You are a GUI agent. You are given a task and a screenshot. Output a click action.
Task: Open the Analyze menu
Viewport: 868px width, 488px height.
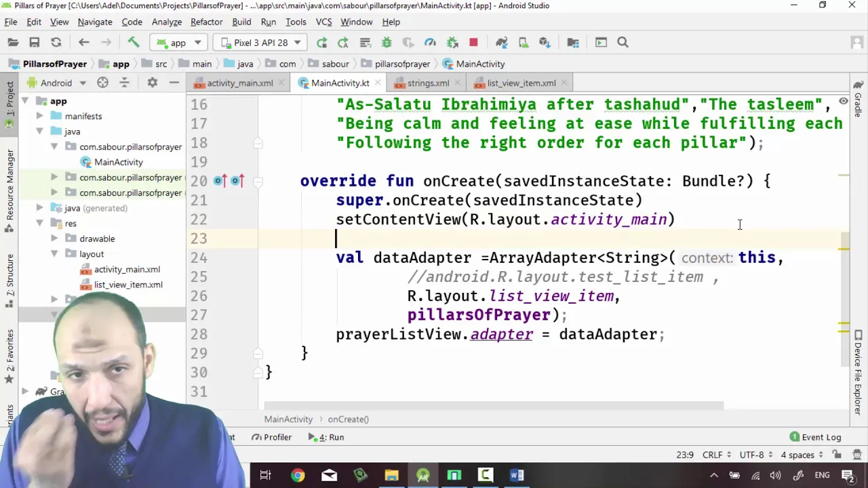[x=167, y=22]
